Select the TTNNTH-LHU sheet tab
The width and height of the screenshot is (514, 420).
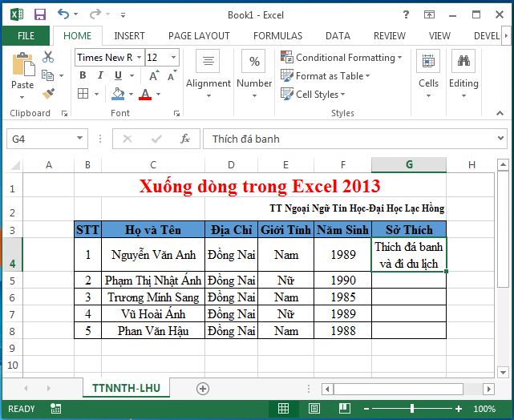pyautogui.click(x=126, y=388)
